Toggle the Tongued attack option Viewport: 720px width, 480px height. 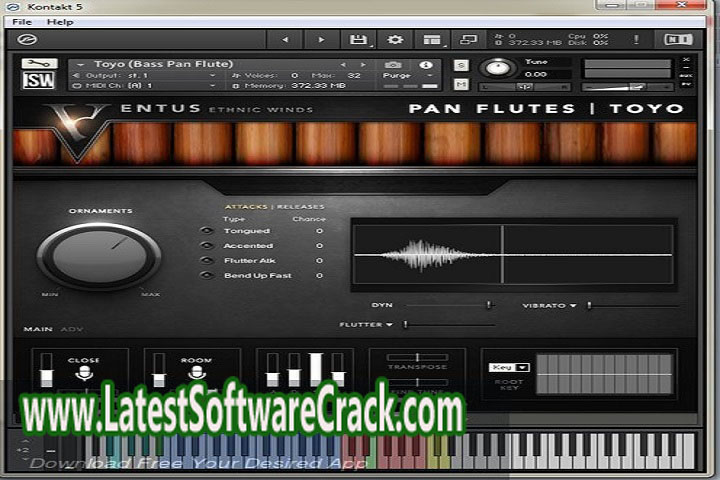pyautogui.click(x=207, y=231)
